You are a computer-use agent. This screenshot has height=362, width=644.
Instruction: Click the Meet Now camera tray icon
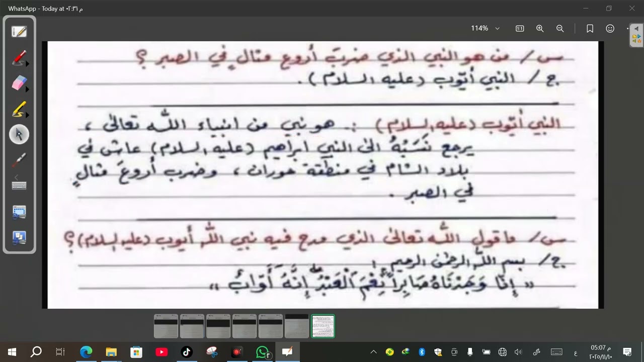click(x=454, y=352)
